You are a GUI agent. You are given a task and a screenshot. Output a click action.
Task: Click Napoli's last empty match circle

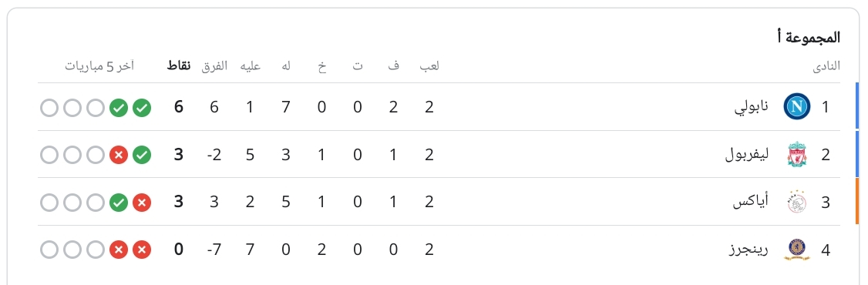tap(49, 108)
